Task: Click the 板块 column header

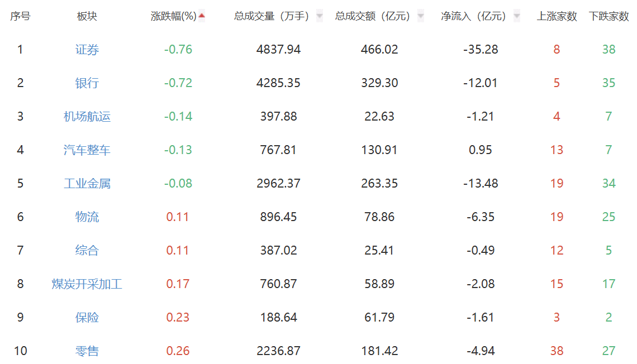Action: 87,17
